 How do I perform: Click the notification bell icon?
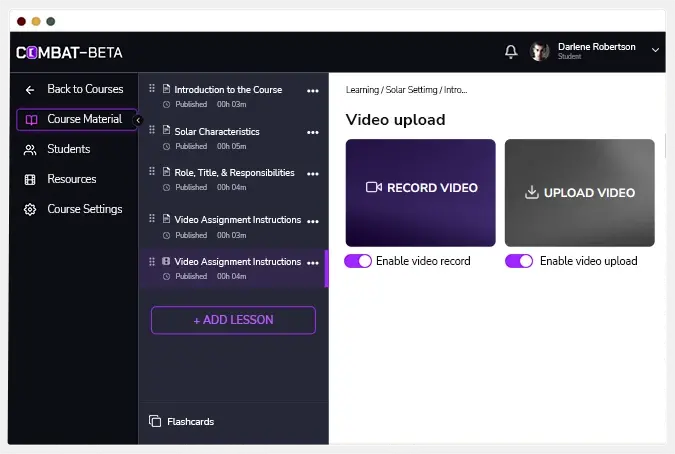tap(511, 52)
